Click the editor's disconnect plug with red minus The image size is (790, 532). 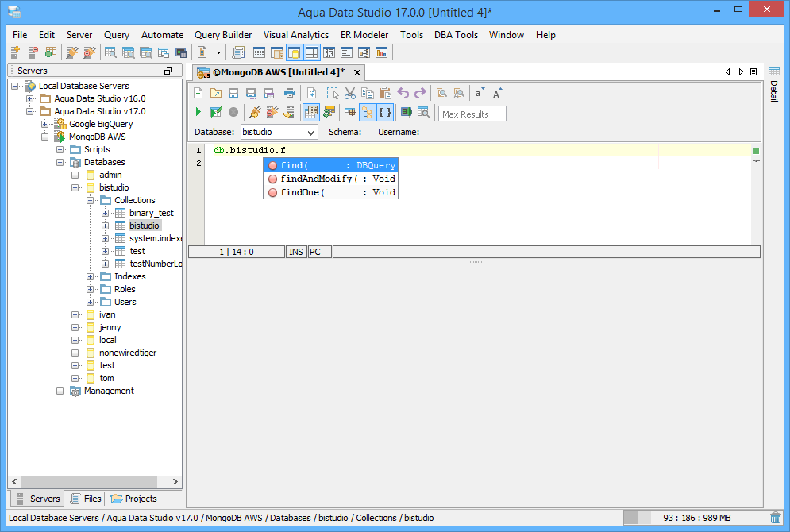click(x=272, y=112)
